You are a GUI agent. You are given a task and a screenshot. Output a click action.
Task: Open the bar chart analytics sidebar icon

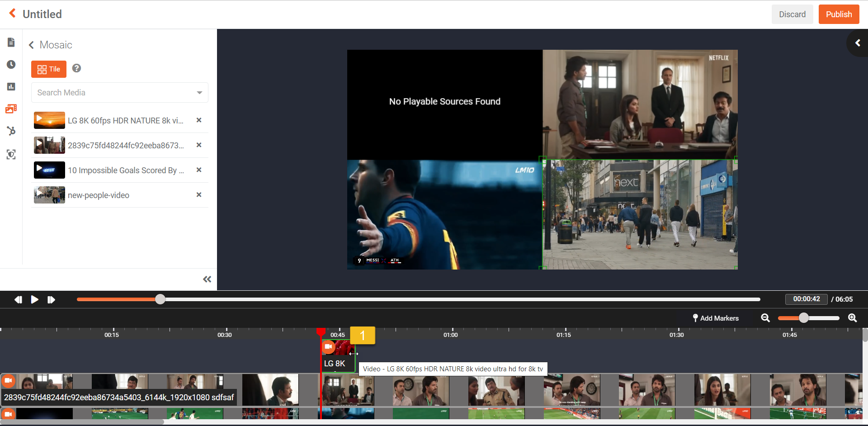tap(11, 86)
